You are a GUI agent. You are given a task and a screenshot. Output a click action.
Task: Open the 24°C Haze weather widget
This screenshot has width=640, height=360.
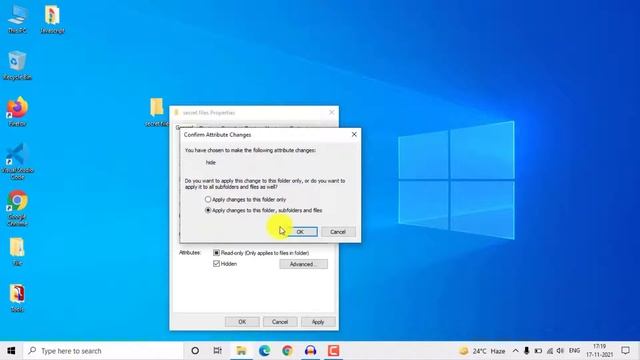coord(482,351)
